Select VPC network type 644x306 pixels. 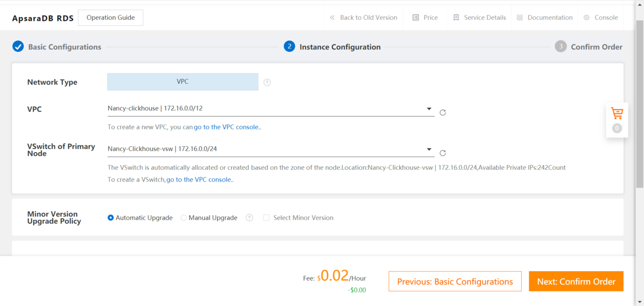[x=182, y=82]
